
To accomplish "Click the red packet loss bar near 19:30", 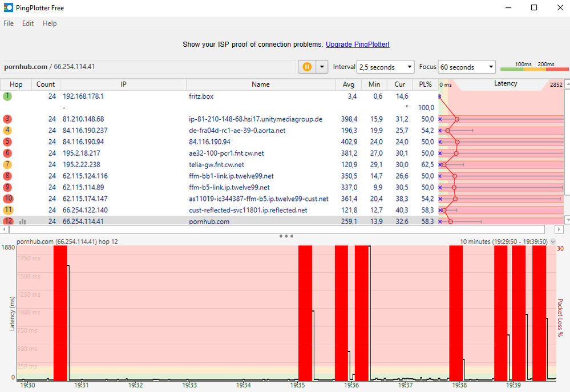I will [60, 313].
